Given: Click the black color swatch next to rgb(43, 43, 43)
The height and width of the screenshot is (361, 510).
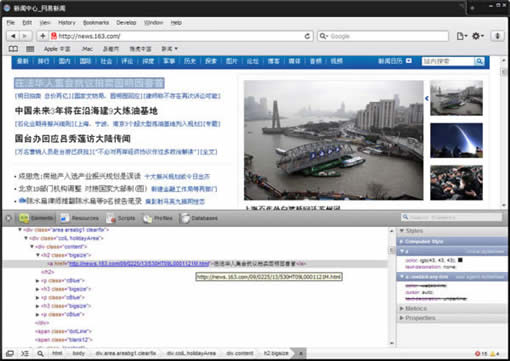Looking at the screenshot, I should (x=460, y=260).
